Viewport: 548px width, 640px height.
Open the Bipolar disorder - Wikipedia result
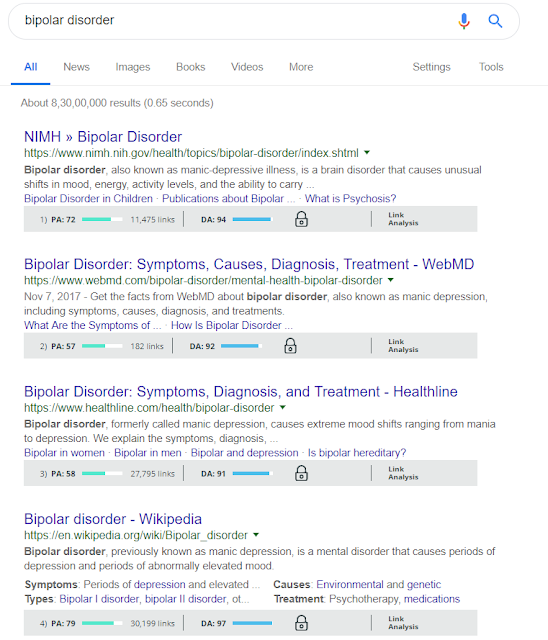113,519
